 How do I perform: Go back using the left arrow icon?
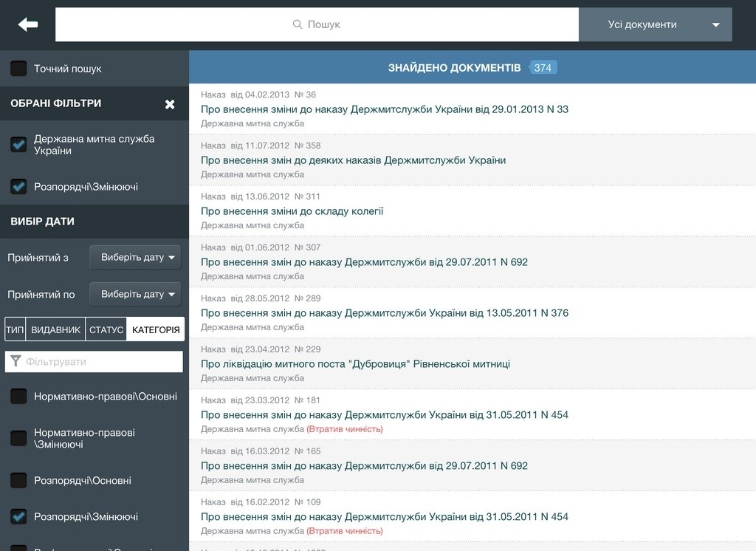[28, 24]
